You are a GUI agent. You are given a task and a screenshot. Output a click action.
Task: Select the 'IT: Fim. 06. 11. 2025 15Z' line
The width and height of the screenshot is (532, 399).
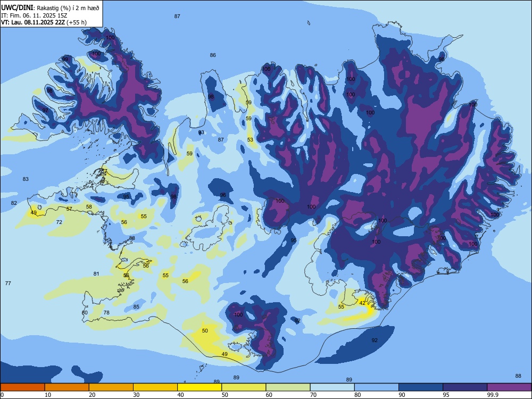tap(34, 15)
